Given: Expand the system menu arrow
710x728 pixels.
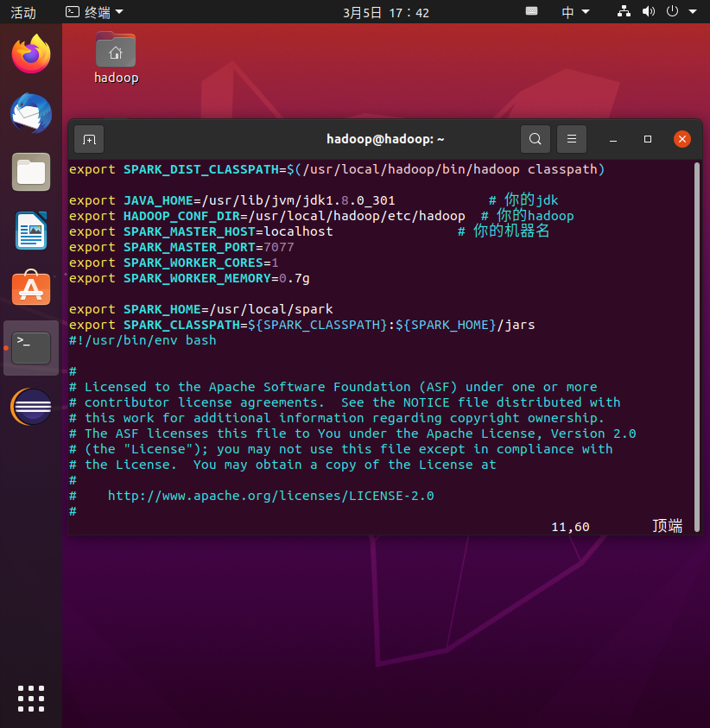Looking at the screenshot, I should click(693, 11).
